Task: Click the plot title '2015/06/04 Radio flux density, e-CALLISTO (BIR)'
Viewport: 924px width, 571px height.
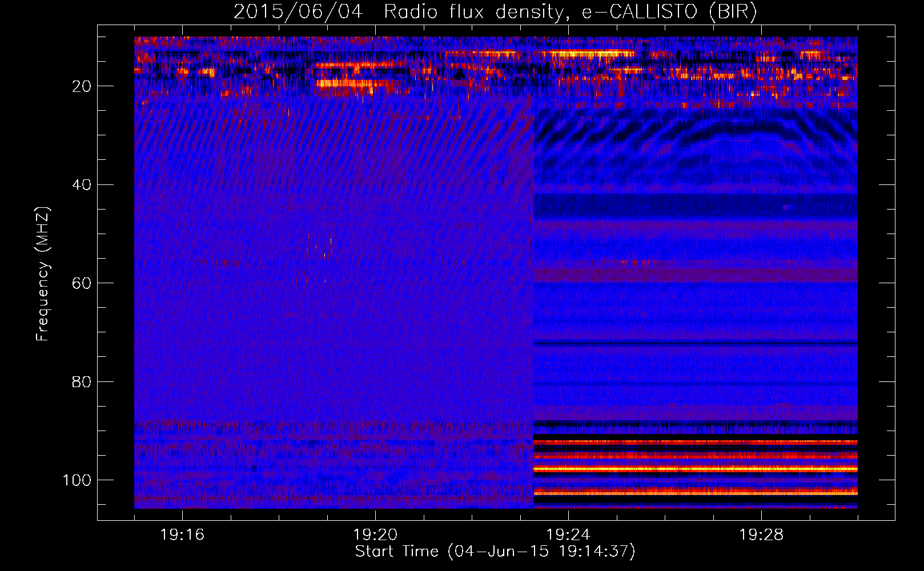Action: pos(495,11)
